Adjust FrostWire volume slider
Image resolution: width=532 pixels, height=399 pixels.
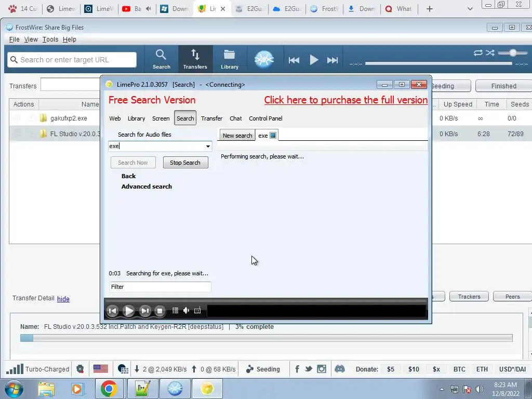click(513, 52)
